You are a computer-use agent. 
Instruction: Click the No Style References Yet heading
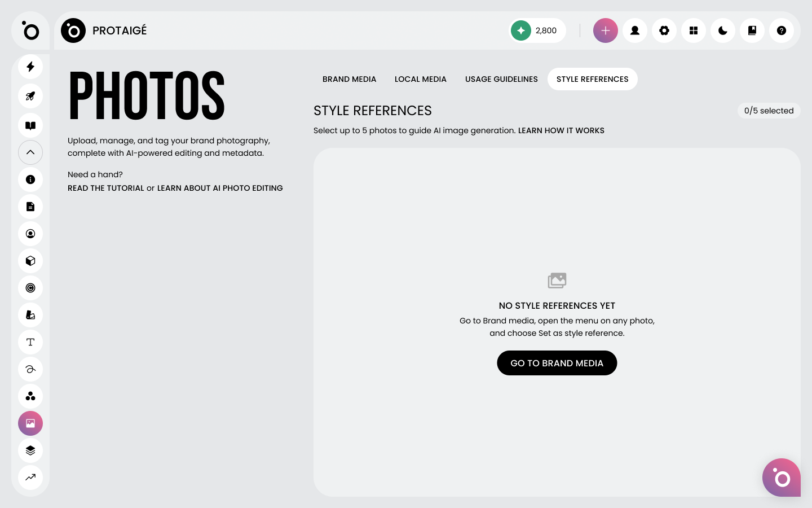click(x=557, y=305)
